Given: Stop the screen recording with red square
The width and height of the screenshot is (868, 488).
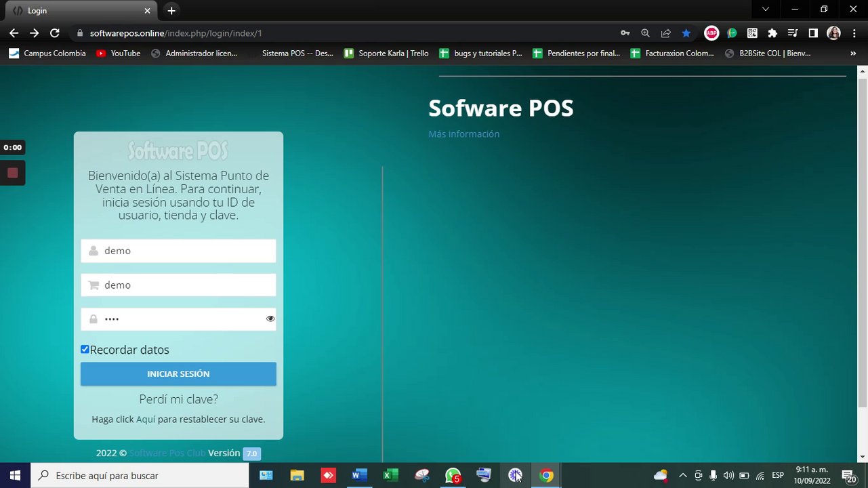Looking at the screenshot, I should 12,173.
